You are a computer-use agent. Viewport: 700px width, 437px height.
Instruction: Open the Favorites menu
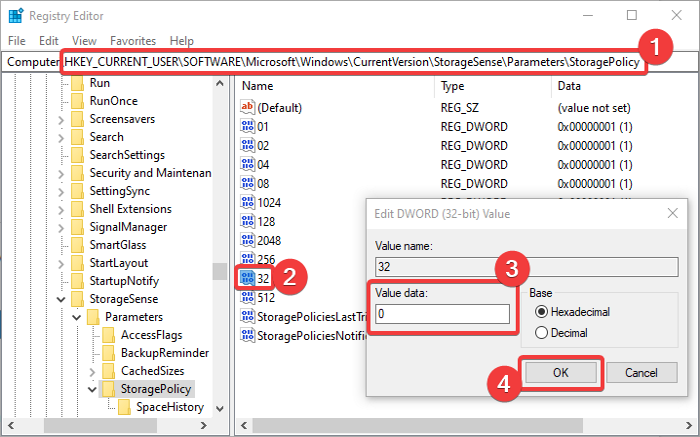133,41
